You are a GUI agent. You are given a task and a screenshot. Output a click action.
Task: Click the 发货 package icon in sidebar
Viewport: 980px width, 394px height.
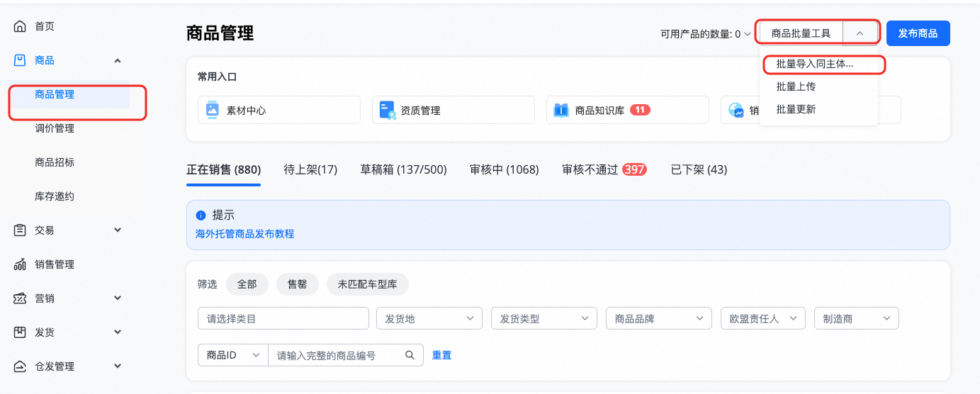coord(20,332)
